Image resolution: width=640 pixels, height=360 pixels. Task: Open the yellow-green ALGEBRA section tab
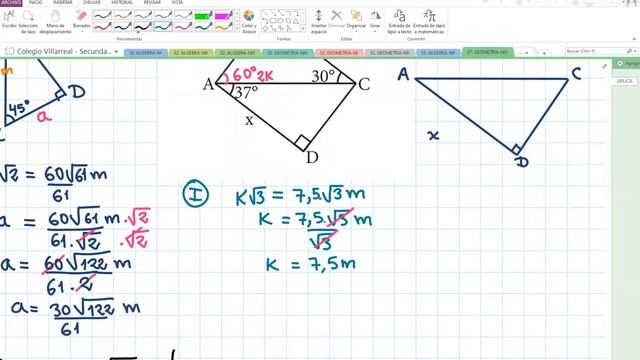[191, 53]
